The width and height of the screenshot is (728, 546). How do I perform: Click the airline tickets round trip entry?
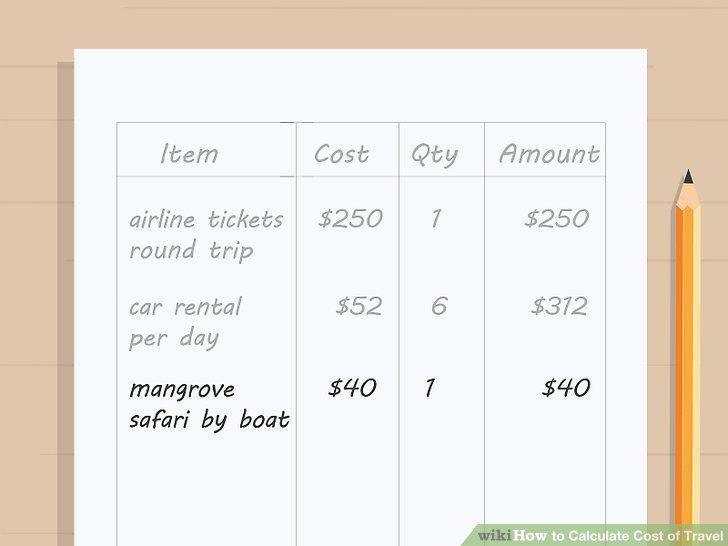(x=206, y=235)
